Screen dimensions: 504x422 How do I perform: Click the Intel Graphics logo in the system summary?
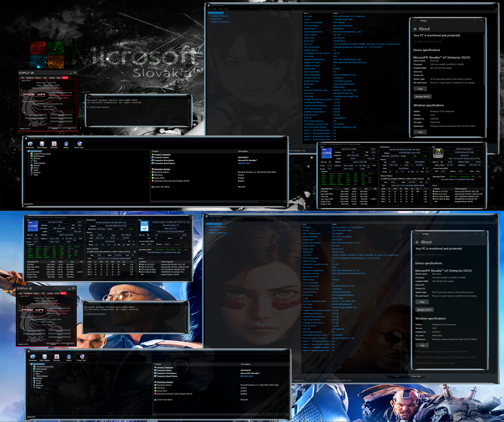(144, 226)
